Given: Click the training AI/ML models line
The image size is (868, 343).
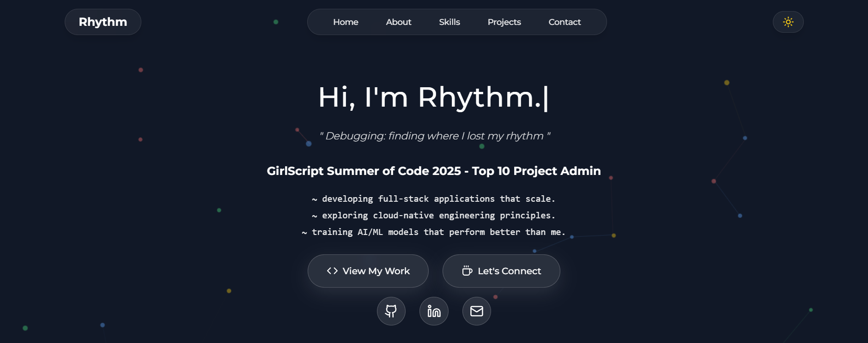Looking at the screenshot, I should click(x=433, y=232).
